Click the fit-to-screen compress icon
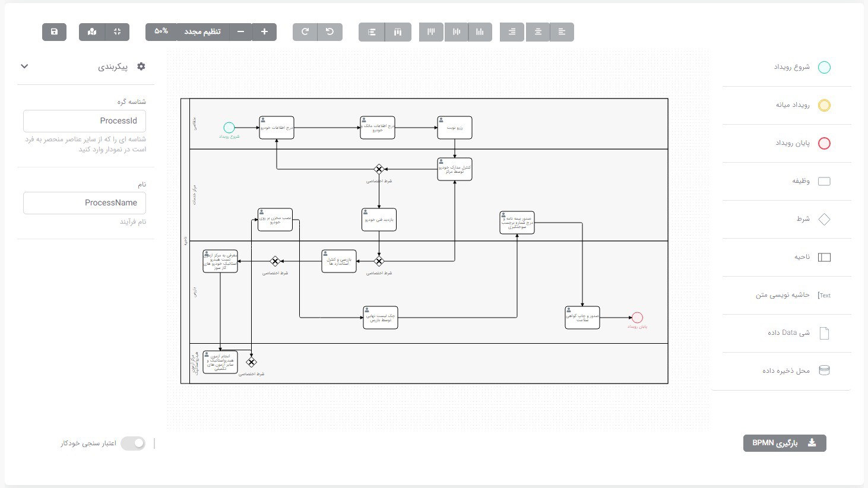Image resolution: width=868 pixels, height=488 pixels. [117, 32]
